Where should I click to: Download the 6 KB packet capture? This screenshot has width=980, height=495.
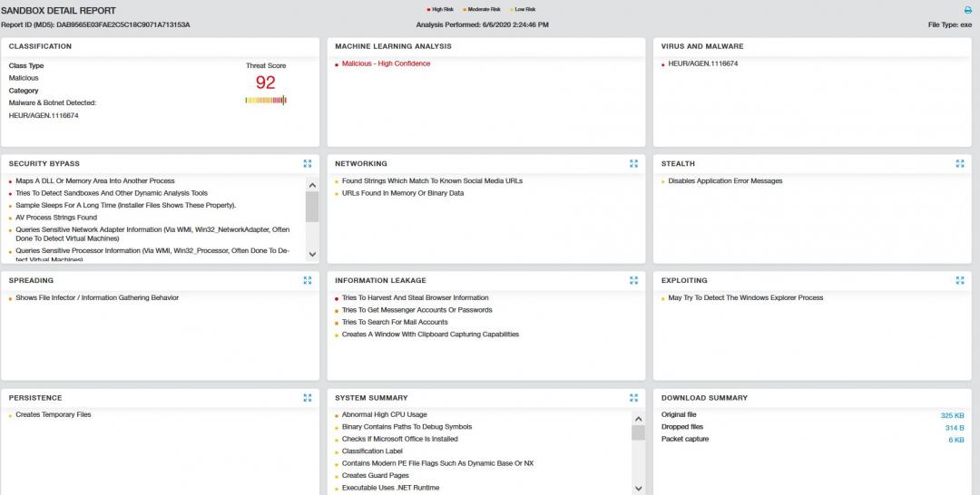coord(956,440)
